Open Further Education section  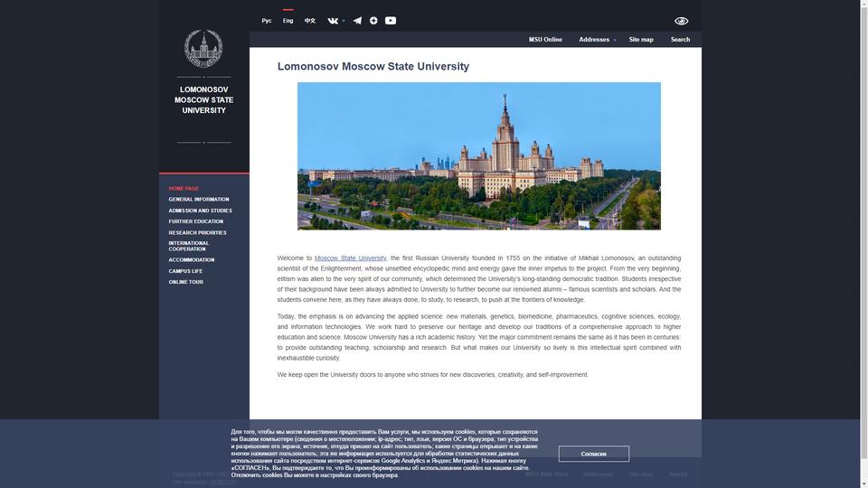(196, 221)
